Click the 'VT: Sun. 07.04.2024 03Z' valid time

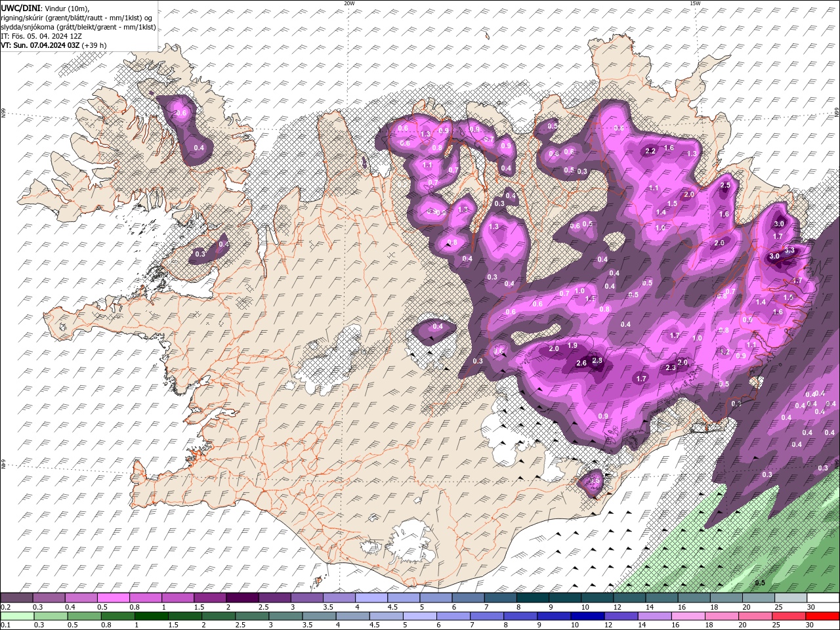point(40,45)
